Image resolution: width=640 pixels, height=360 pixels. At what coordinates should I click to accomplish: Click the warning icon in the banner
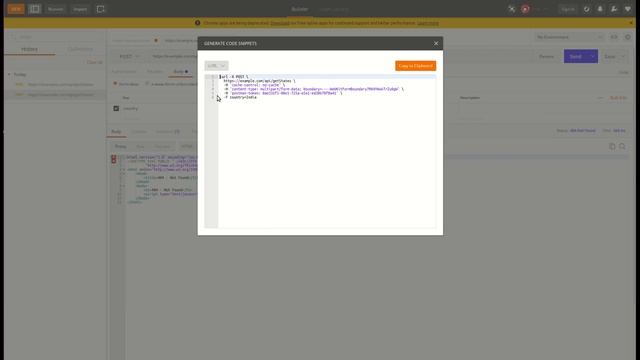tap(198, 23)
